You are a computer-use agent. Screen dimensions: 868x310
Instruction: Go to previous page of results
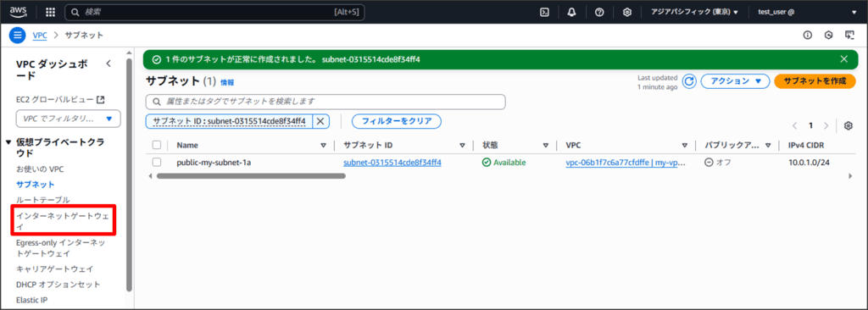pos(795,125)
